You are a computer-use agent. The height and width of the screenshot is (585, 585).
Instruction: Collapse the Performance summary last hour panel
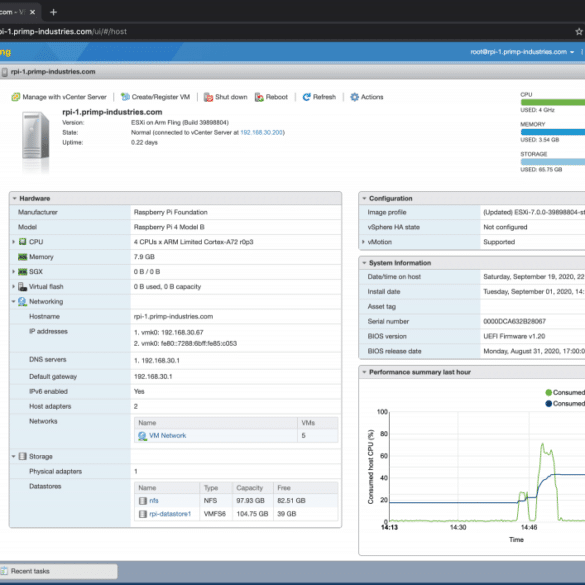(364, 372)
